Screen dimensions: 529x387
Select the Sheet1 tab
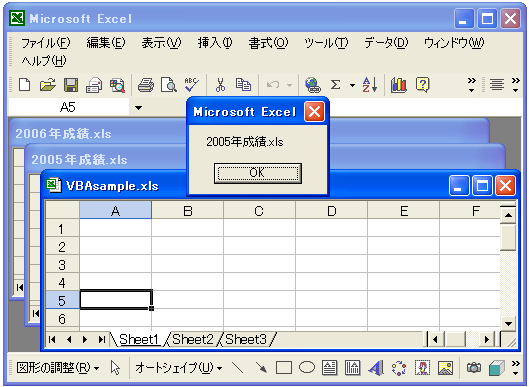[x=139, y=339]
